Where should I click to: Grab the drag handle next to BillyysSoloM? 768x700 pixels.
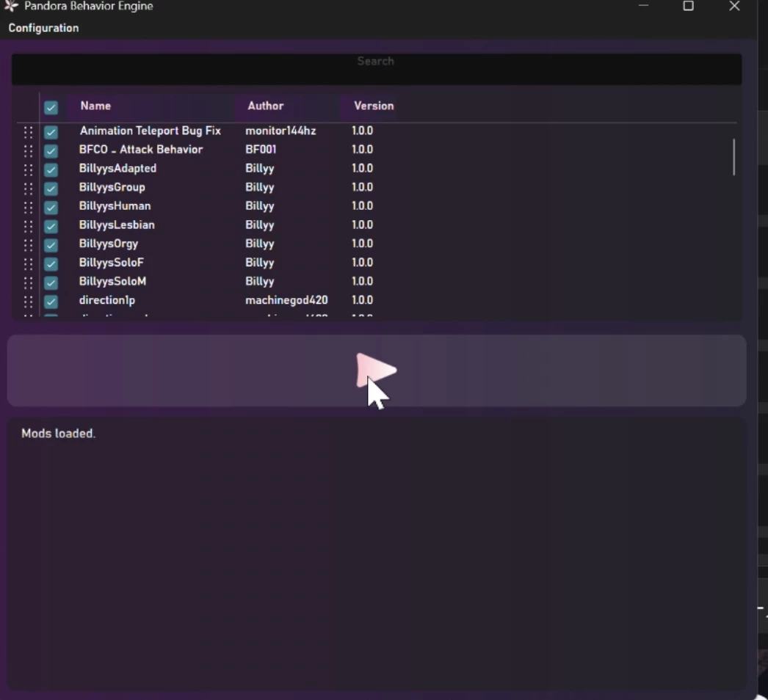tap(29, 282)
